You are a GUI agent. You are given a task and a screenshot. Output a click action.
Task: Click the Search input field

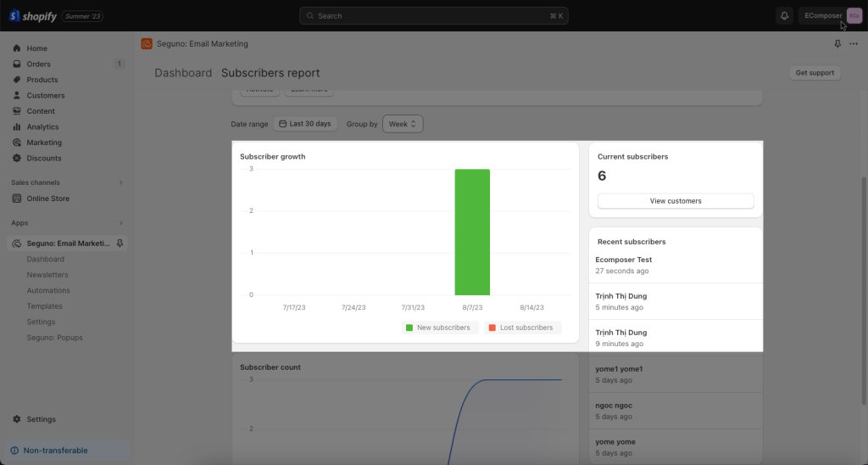(x=433, y=16)
